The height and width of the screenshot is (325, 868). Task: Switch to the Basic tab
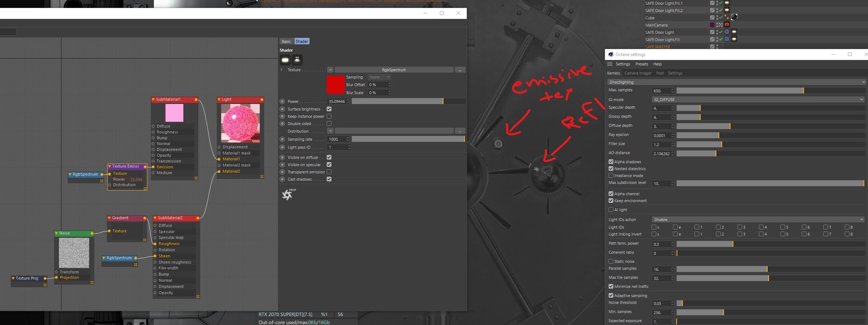click(x=287, y=41)
